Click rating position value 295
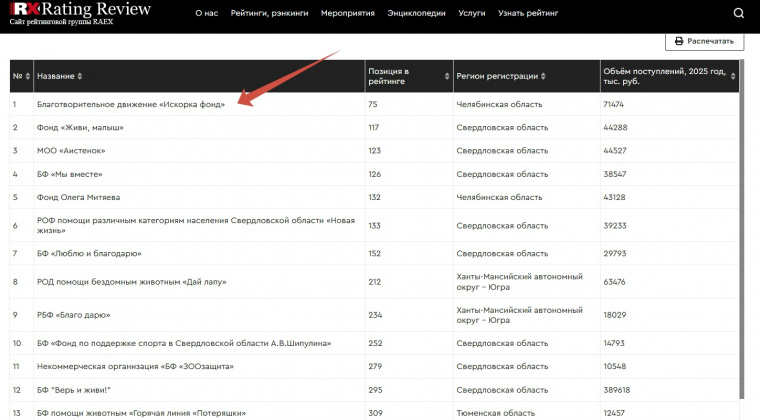760x420 pixels. (x=375, y=390)
